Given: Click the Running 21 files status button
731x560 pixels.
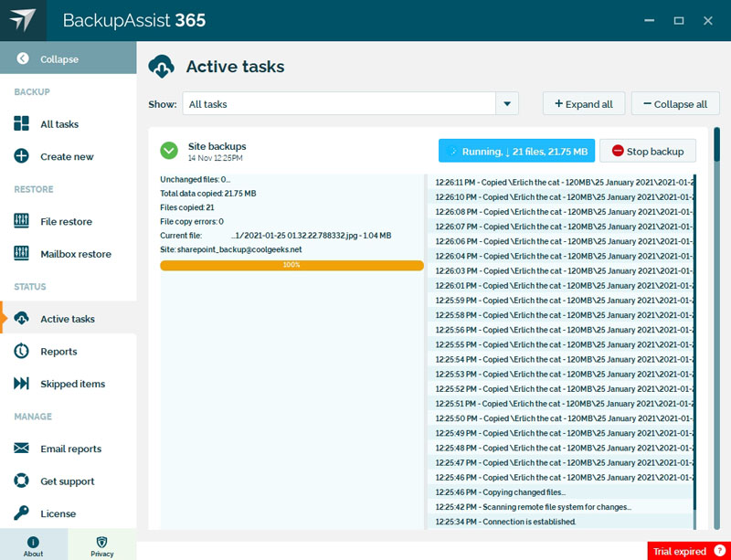Looking at the screenshot, I should tap(516, 151).
